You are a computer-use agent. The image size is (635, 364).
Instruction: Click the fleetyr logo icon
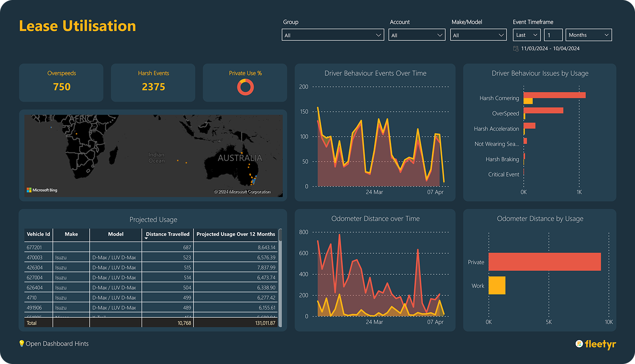[579, 344]
